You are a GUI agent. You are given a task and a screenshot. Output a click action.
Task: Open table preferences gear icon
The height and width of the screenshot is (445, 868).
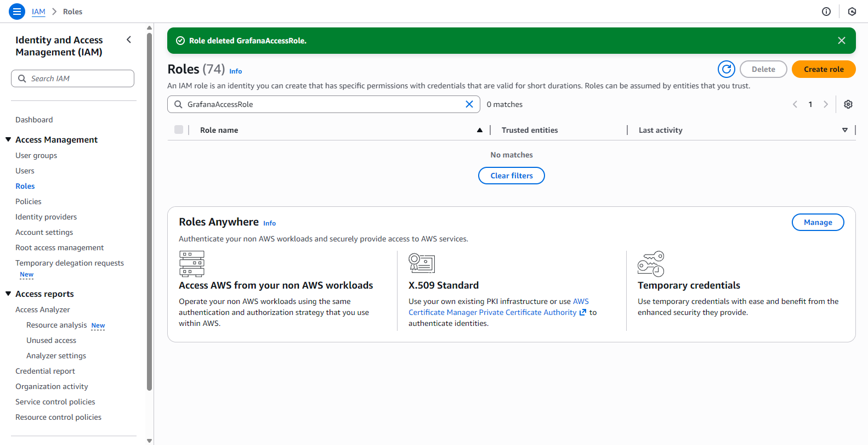pyautogui.click(x=848, y=104)
